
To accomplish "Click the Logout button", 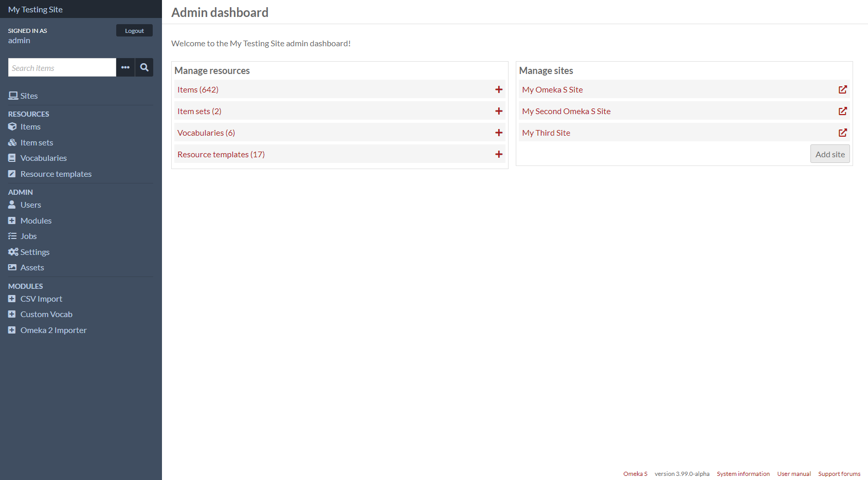I will pos(134,30).
